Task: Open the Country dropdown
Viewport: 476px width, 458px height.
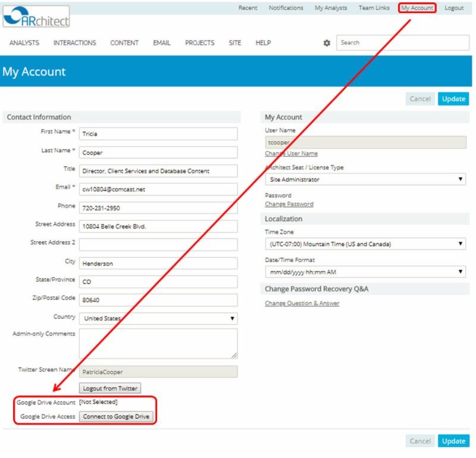Action: point(158,319)
